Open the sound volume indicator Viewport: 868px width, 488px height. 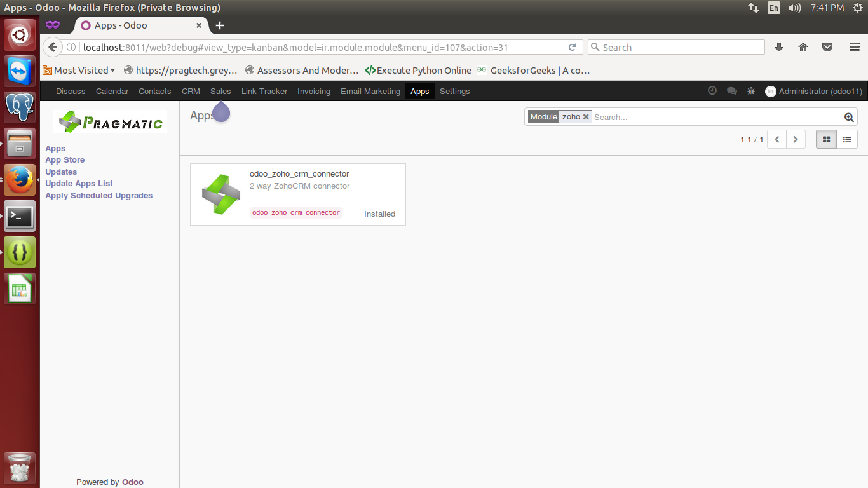[x=794, y=8]
